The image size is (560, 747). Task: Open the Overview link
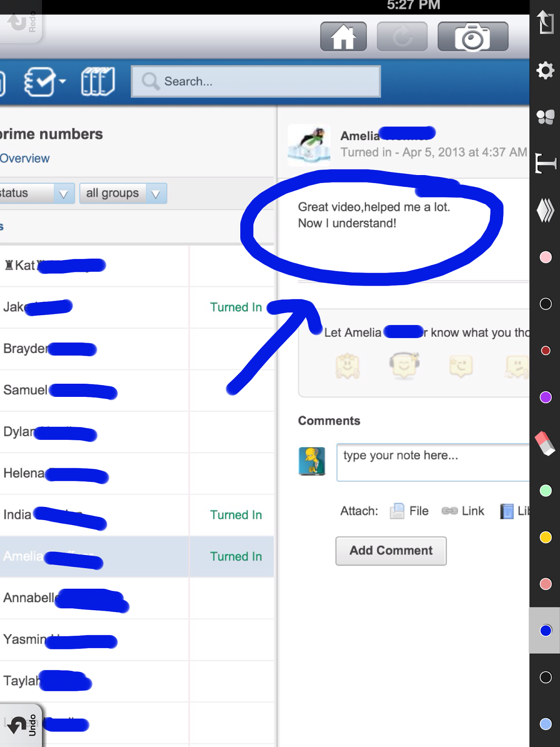point(25,158)
